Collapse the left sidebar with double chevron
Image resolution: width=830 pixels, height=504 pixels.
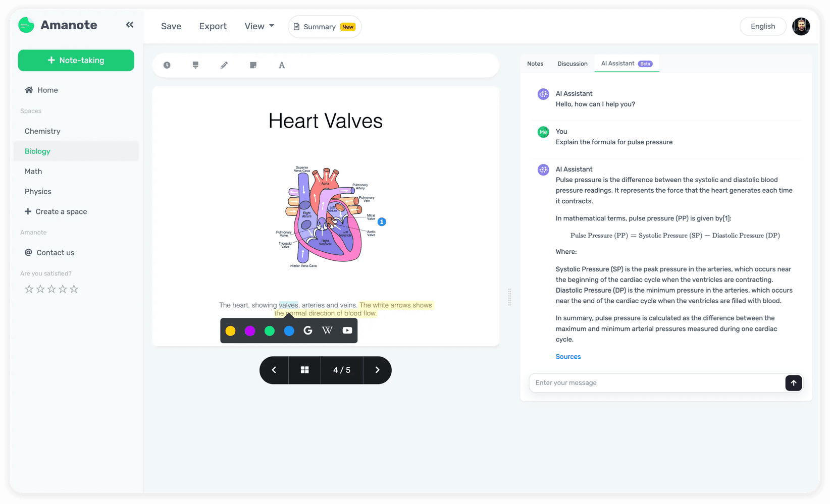(129, 24)
